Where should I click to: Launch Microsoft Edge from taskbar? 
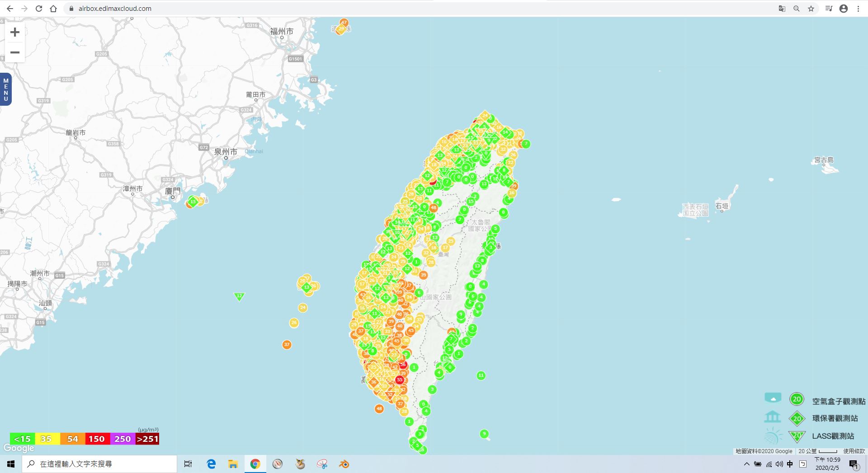[x=211, y=464]
